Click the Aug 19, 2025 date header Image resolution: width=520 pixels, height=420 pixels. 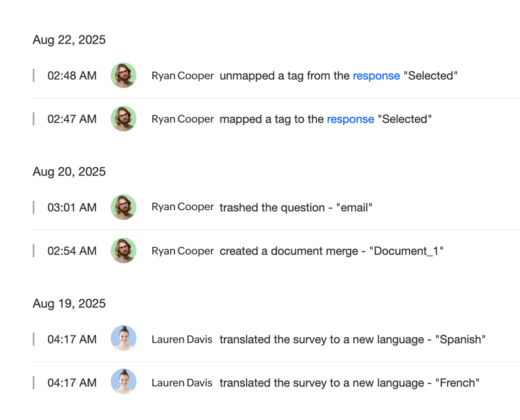pos(69,304)
